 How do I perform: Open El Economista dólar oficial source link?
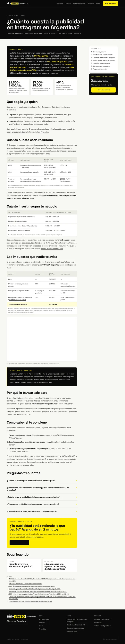(30, 601)
